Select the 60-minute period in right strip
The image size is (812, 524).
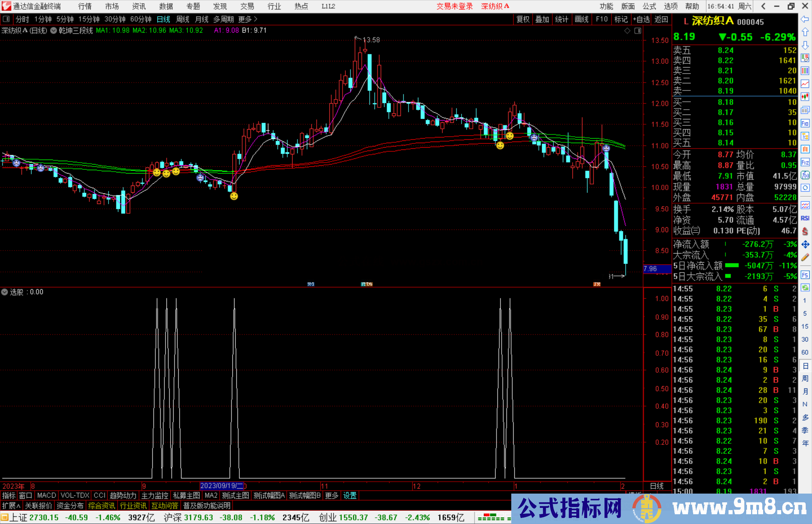coord(805,352)
